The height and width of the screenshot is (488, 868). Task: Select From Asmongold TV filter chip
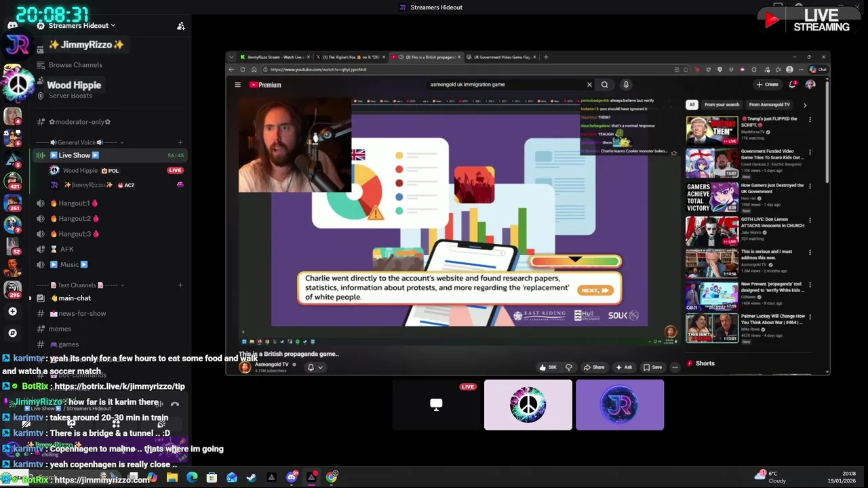pos(770,104)
